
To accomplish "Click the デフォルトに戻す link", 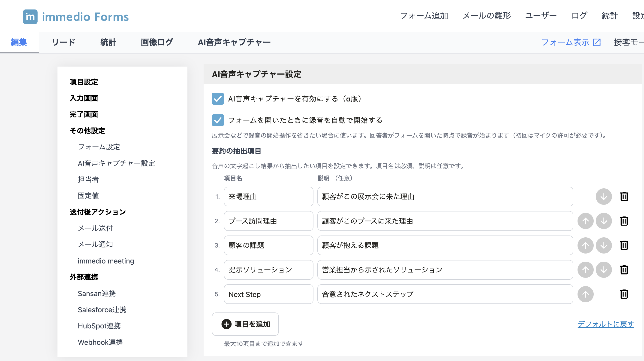I will click(x=605, y=324).
